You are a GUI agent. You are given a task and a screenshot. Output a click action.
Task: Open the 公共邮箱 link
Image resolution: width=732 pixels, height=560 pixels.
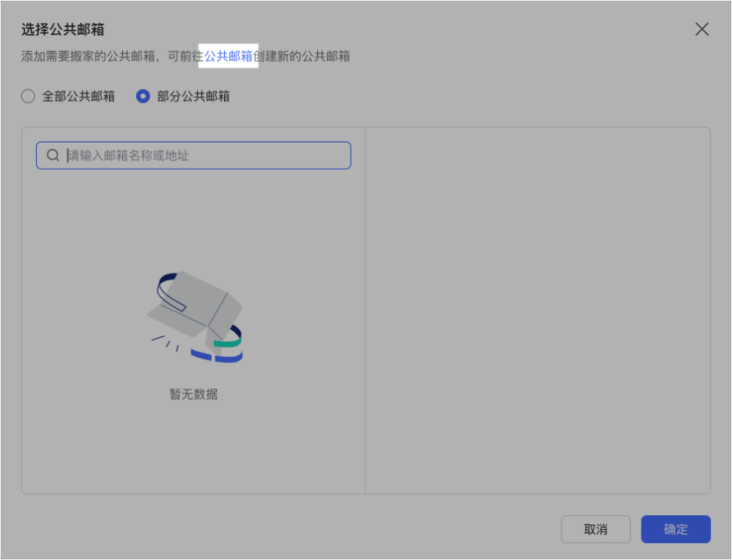(228, 56)
